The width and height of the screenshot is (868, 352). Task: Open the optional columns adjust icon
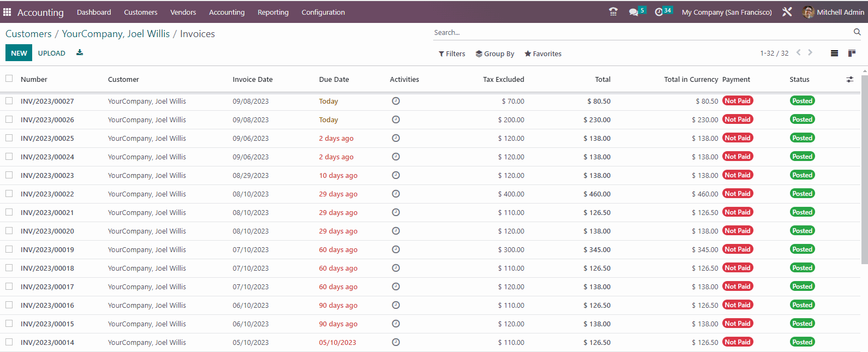pos(849,80)
